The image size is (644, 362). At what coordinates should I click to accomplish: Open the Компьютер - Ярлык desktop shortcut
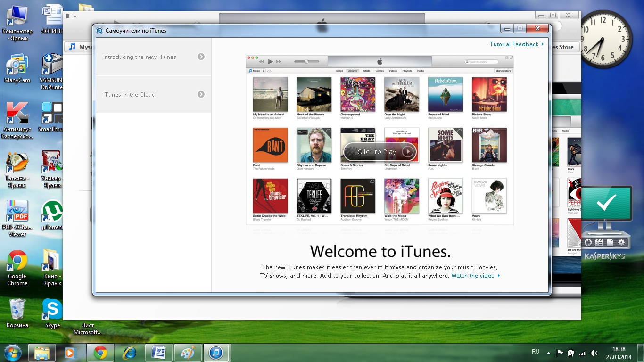tap(17, 22)
